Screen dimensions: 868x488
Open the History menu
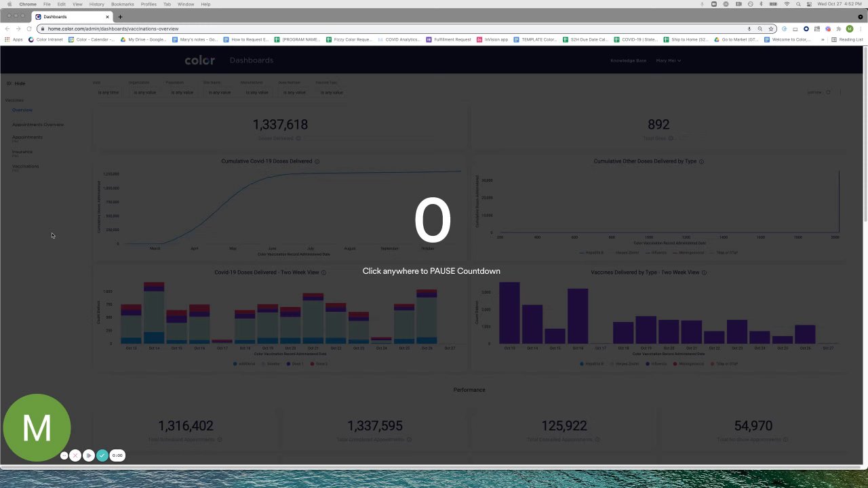[x=97, y=4]
